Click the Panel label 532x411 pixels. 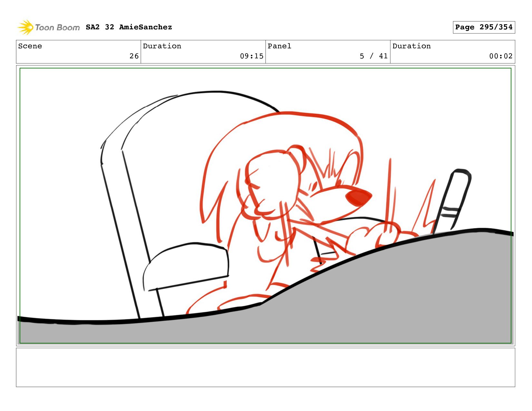(x=280, y=46)
